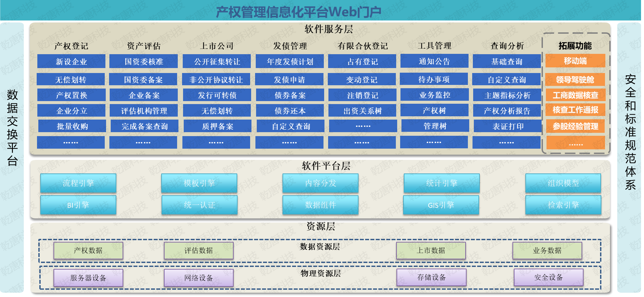The image size is (644, 297).
Task: Click the purple 安全设备 box
Action: click(549, 277)
